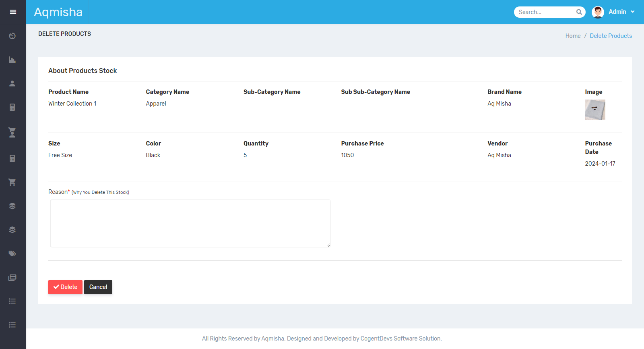The height and width of the screenshot is (349, 644).
Task: Click the Admin avatar picture
Action: [598, 12]
